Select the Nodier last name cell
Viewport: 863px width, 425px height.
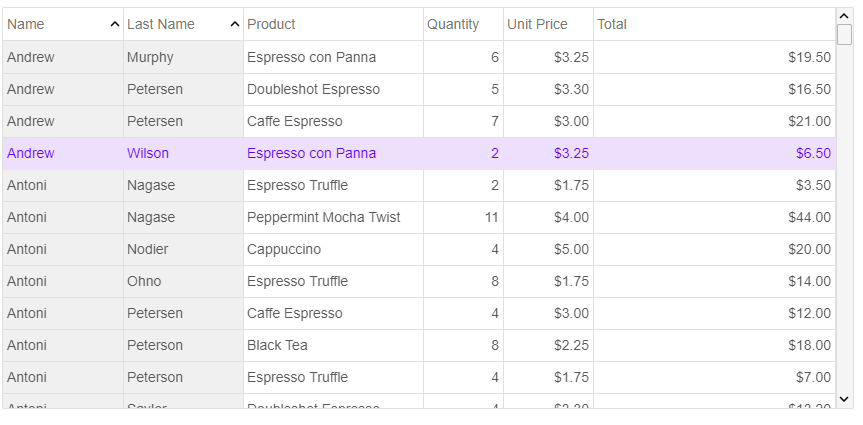click(183, 249)
